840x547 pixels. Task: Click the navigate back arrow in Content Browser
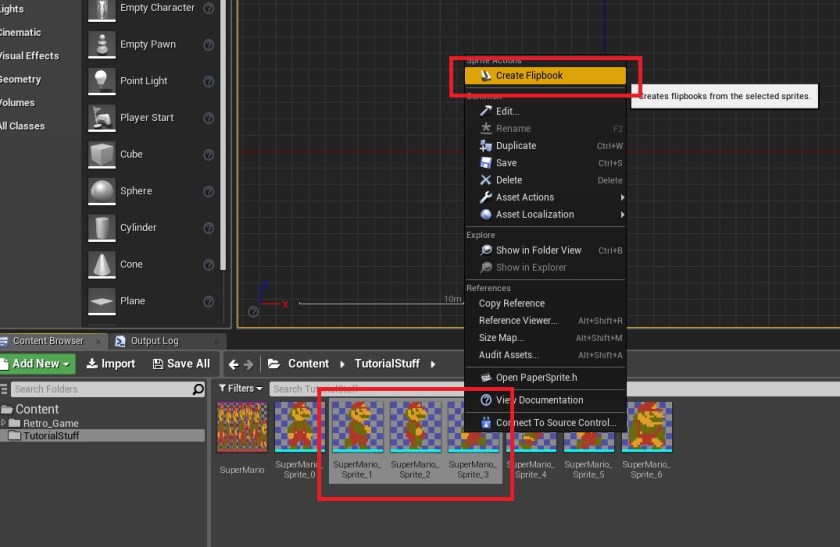click(x=232, y=364)
